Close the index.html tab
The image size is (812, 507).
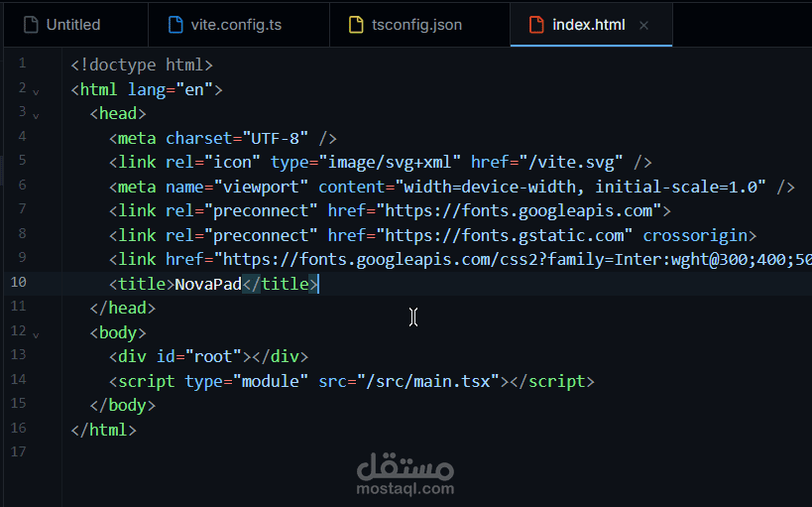tap(643, 26)
